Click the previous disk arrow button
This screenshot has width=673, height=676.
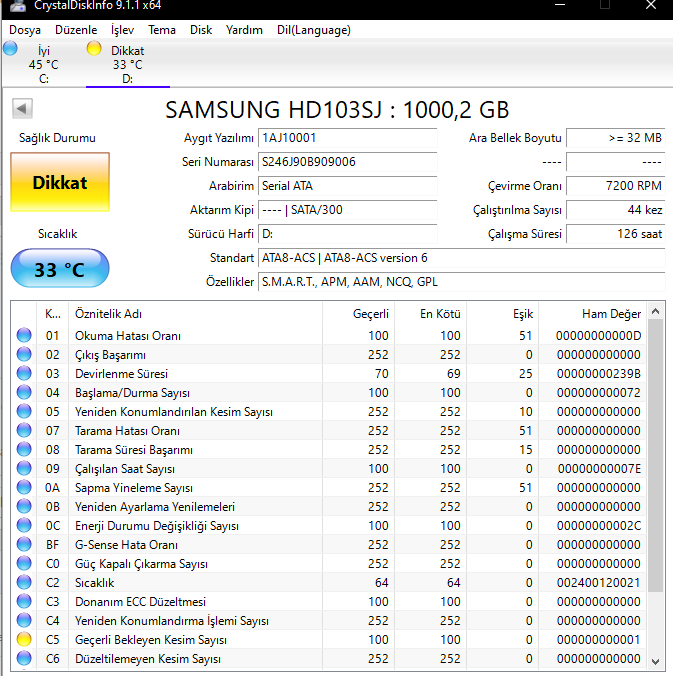[22, 108]
